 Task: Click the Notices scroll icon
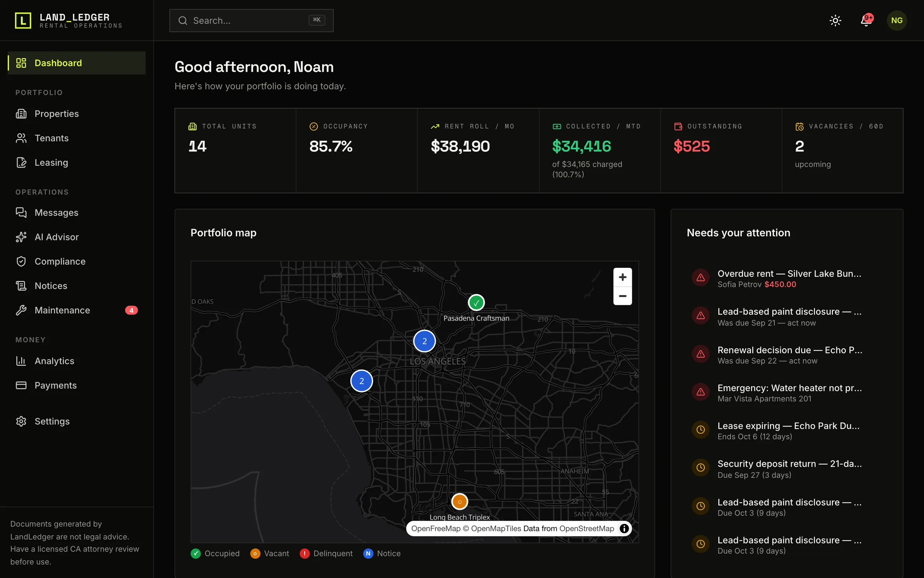tap(21, 286)
